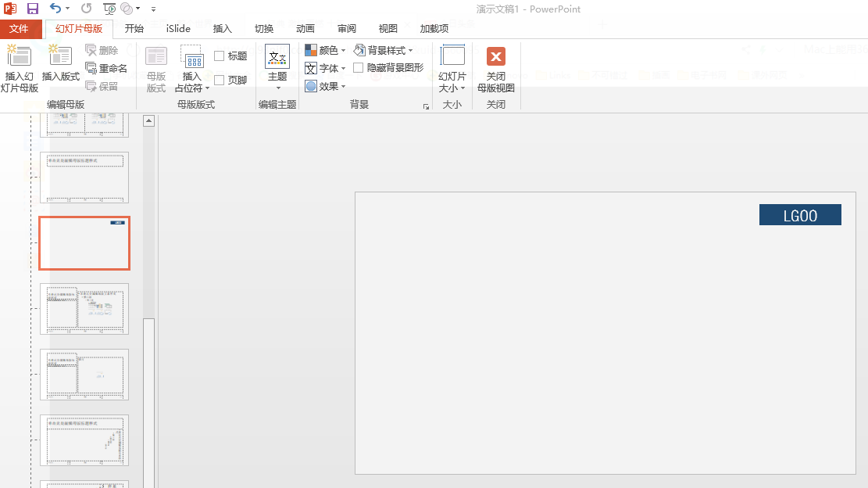
Task: Open the 动画 tab
Action: [305, 29]
